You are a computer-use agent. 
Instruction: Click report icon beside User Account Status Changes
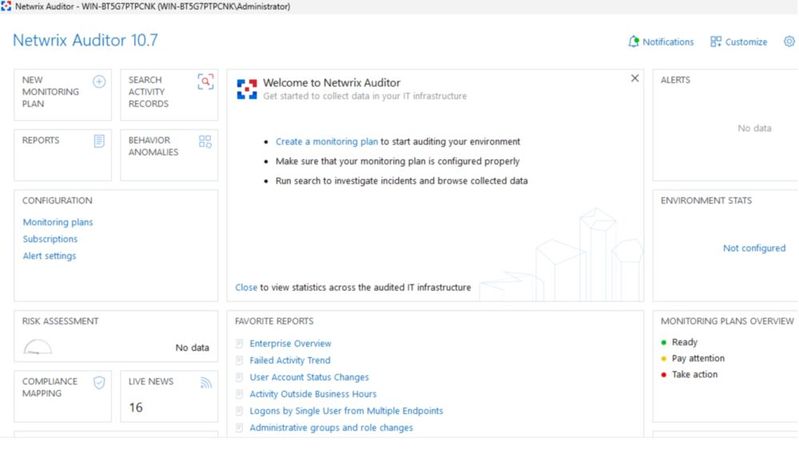click(239, 377)
